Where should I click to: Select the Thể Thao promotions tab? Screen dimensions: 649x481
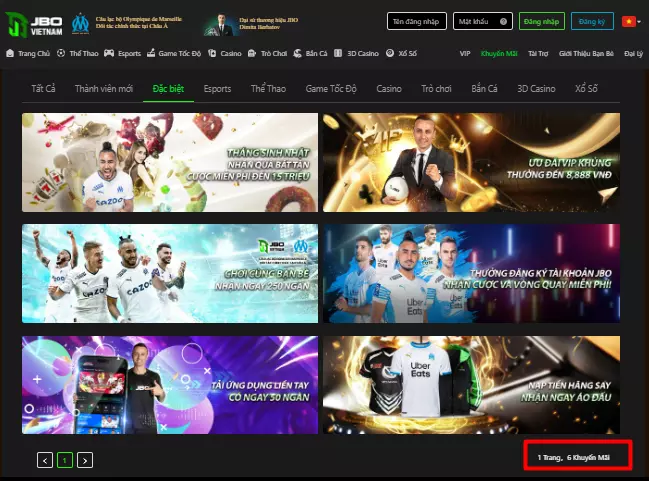pos(268,89)
